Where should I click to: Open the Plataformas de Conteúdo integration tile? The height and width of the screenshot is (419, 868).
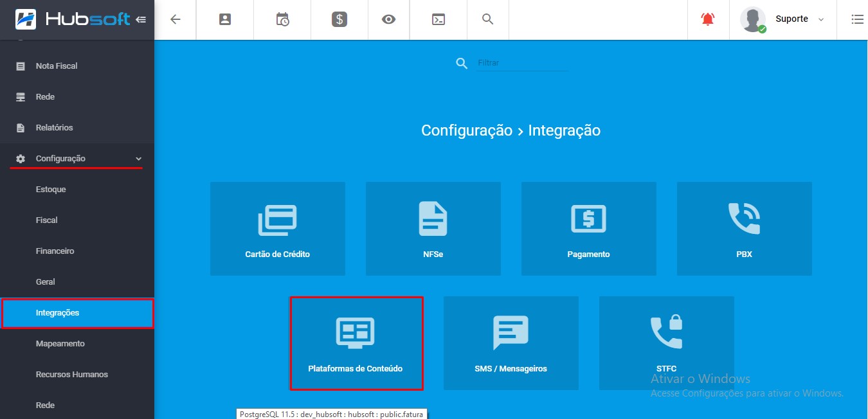pyautogui.click(x=357, y=343)
